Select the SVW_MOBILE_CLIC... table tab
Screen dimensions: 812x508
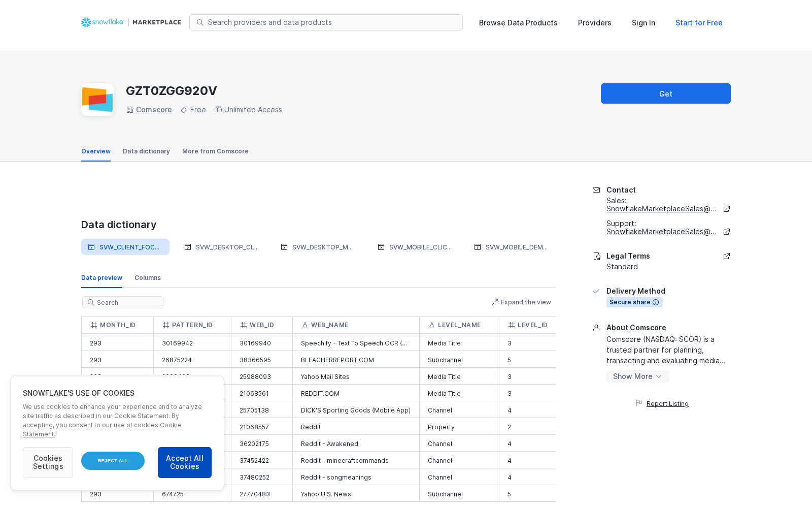[415, 247]
